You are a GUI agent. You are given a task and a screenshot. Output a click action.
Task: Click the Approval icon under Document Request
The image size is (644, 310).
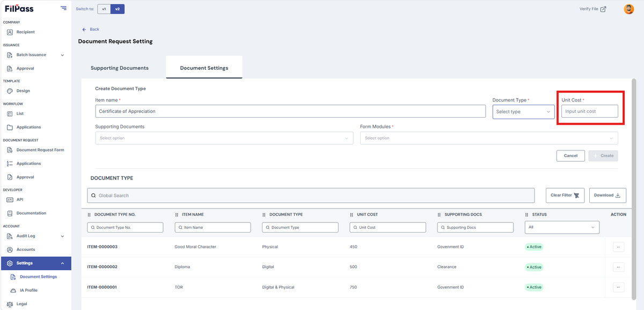pos(10,177)
